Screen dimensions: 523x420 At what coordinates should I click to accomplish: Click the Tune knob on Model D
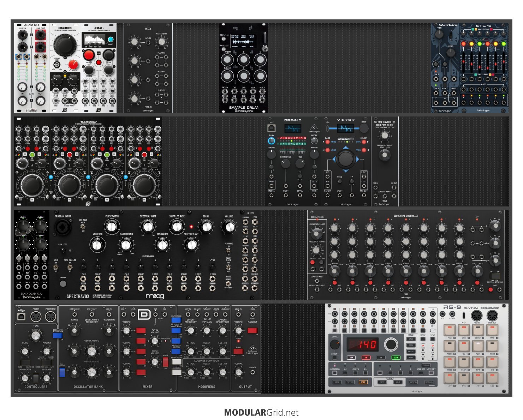[x=36, y=335]
